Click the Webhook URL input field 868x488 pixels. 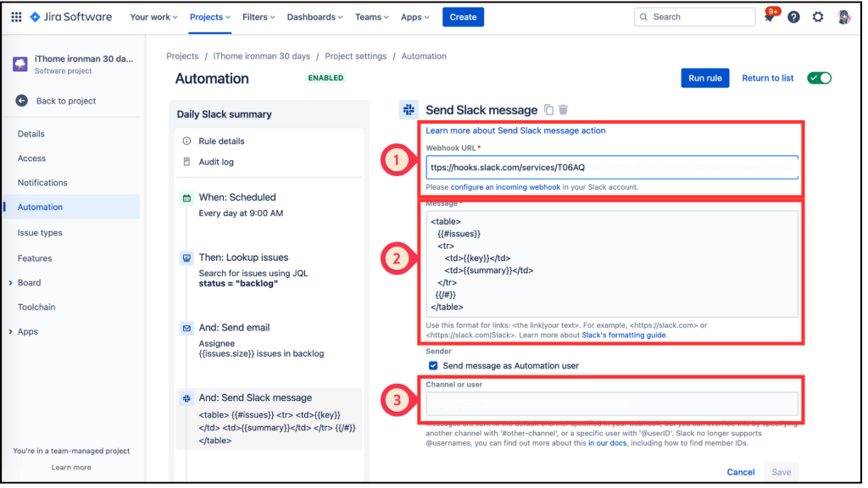[x=612, y=167]
